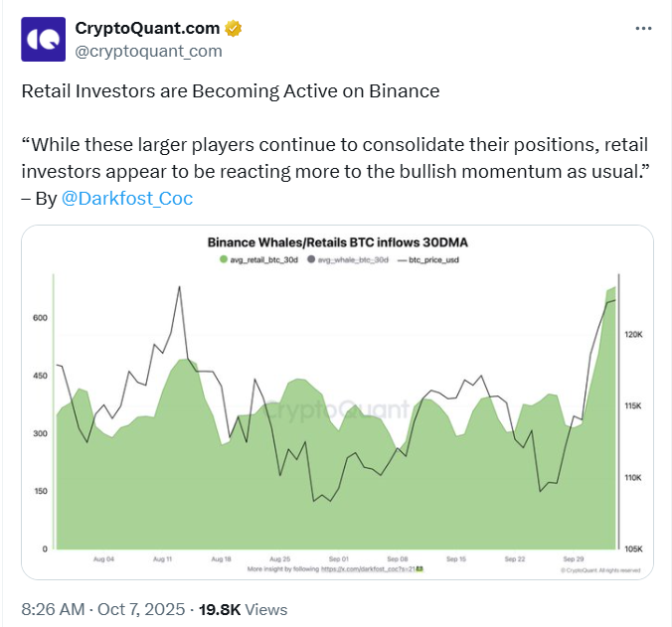
Task: Click the Aug 11 date label on x-axis
Action: pos(163,559)
